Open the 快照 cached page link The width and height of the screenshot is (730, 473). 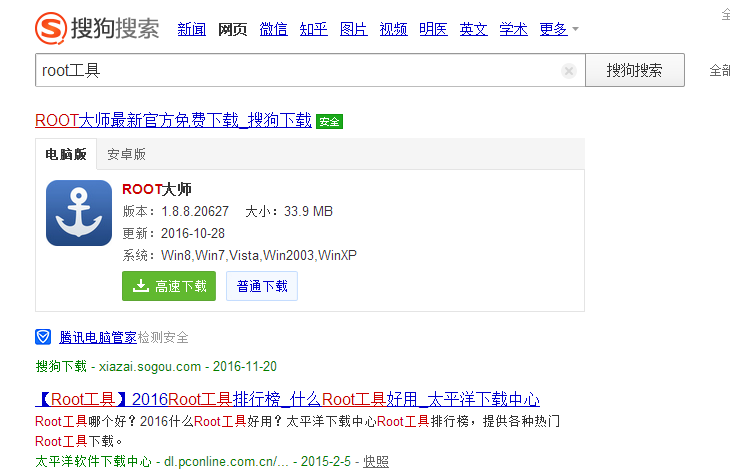376,461
